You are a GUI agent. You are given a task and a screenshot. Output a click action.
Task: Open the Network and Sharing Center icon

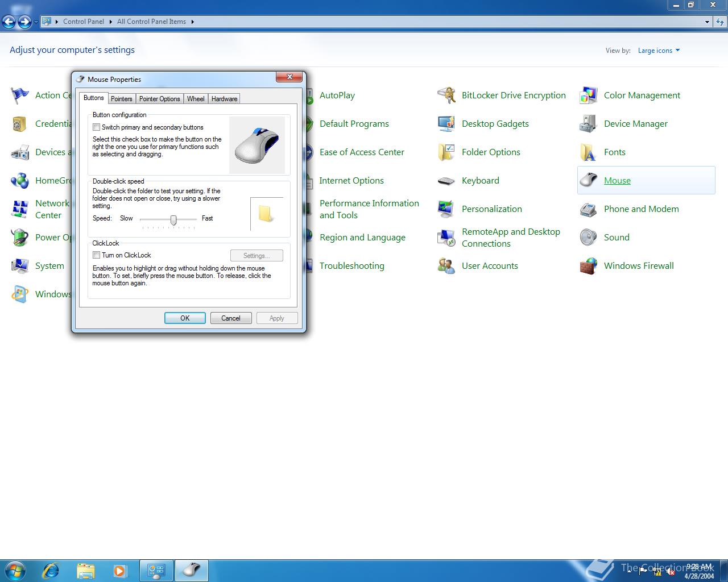[20, 209]
